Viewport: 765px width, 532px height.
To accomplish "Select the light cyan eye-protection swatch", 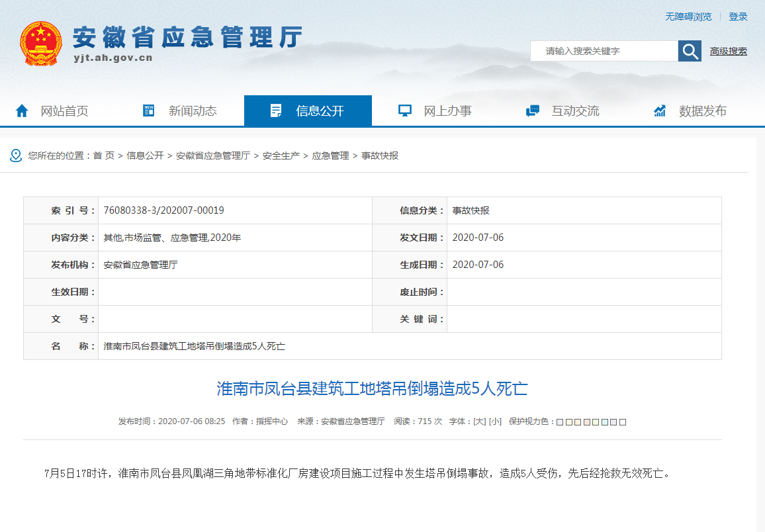I will coord(605,422).
